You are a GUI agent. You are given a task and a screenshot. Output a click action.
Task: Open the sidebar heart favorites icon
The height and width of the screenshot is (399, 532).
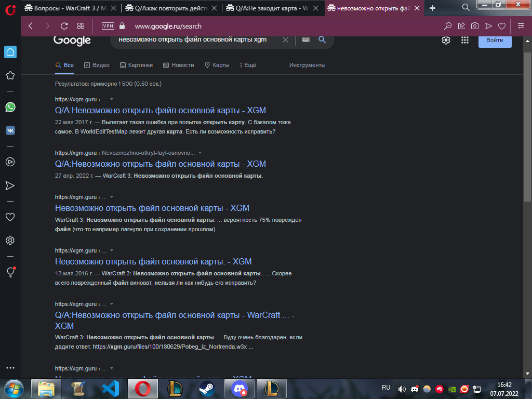pos(10,217)
